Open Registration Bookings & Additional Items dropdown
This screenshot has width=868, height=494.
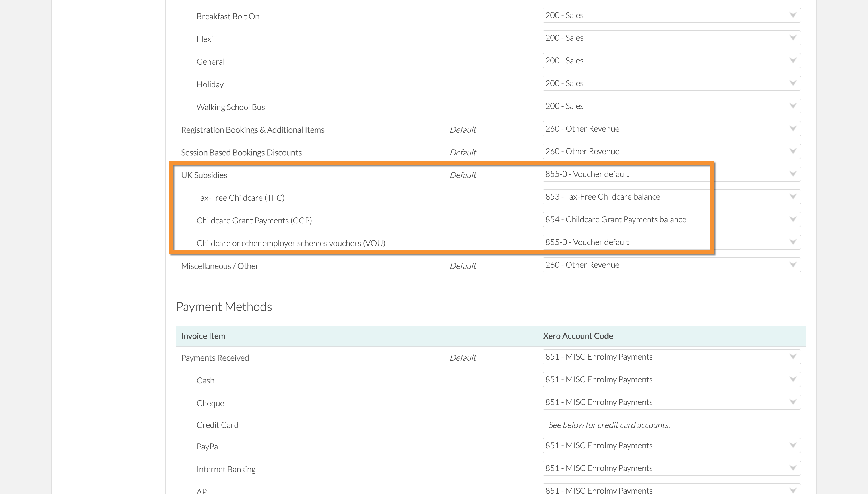pos(671,129)
